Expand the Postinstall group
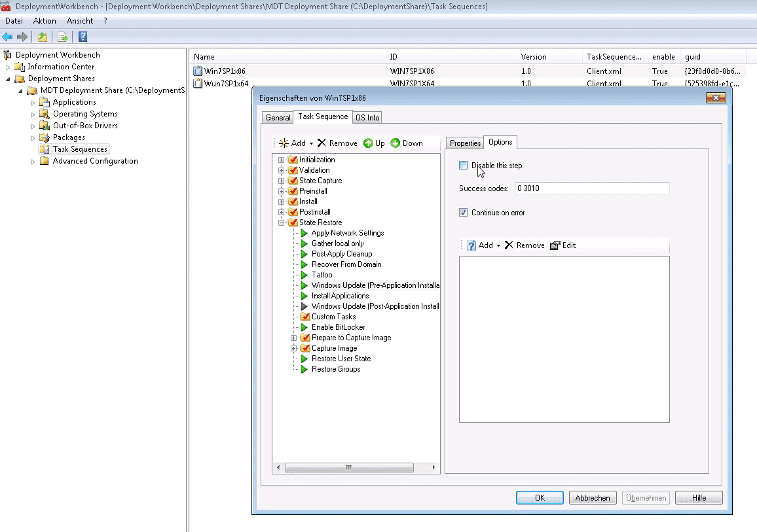This screenshot has width=757, height=532. pyautogui.click(x=281, y=212)
